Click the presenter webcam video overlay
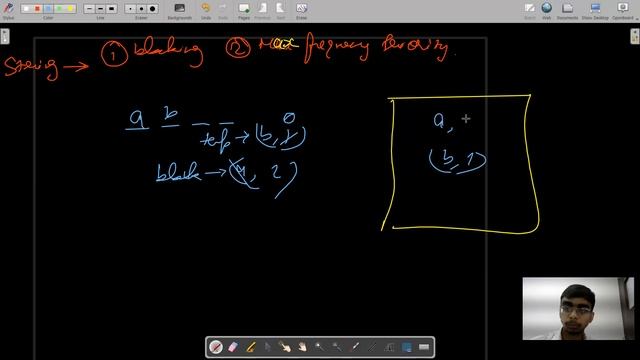This screenshot has height=360, width=640. coord(578,309)
